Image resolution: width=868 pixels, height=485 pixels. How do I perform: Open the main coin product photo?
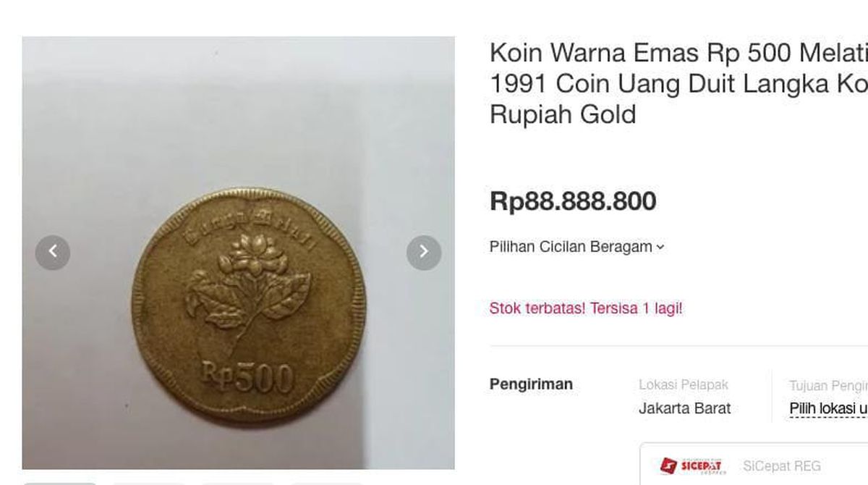[238, 253]
